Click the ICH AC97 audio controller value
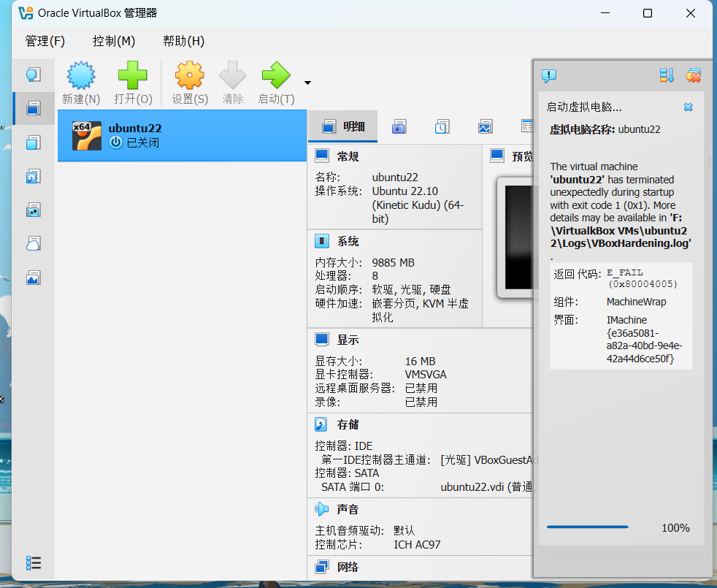717x588 pixels. 417,544
